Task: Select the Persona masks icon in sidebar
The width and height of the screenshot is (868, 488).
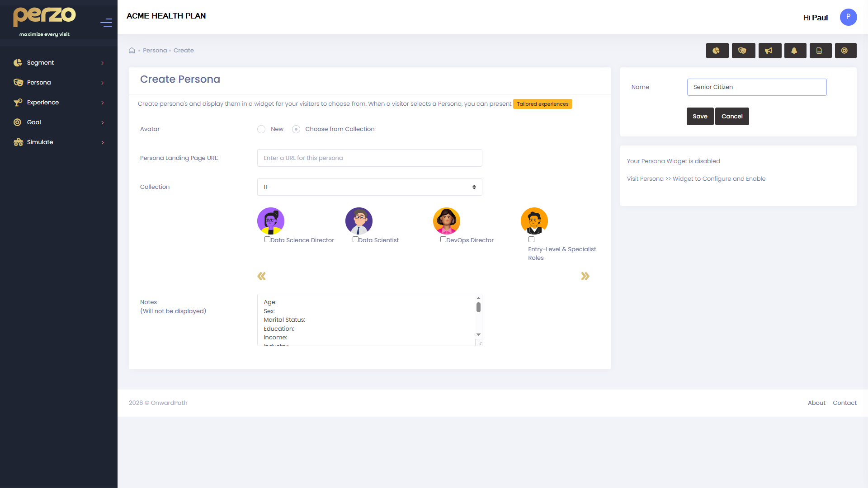Action: (x=18, y=82)
